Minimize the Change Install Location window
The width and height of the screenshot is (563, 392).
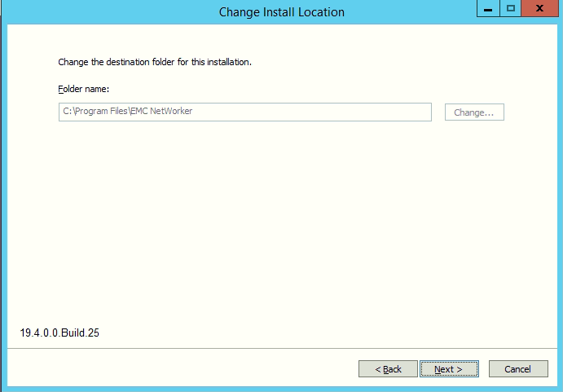486,10
